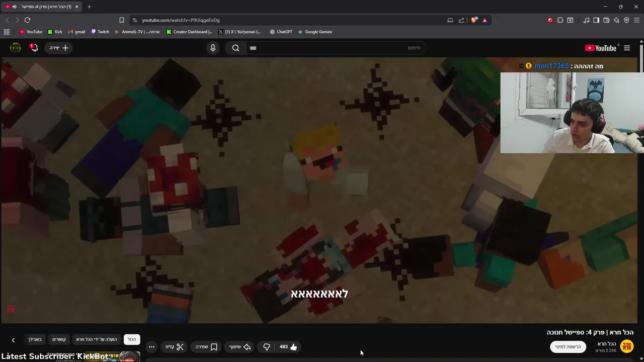Select the קשורים filter chip
The width and height of the screenshot is (644, 362).
(59, 339)
